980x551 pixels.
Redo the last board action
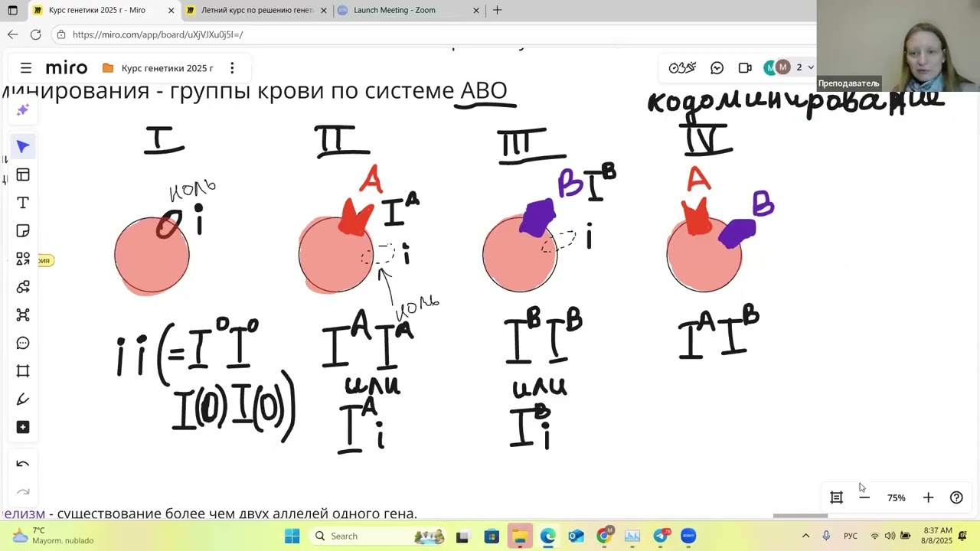(23, 491)
